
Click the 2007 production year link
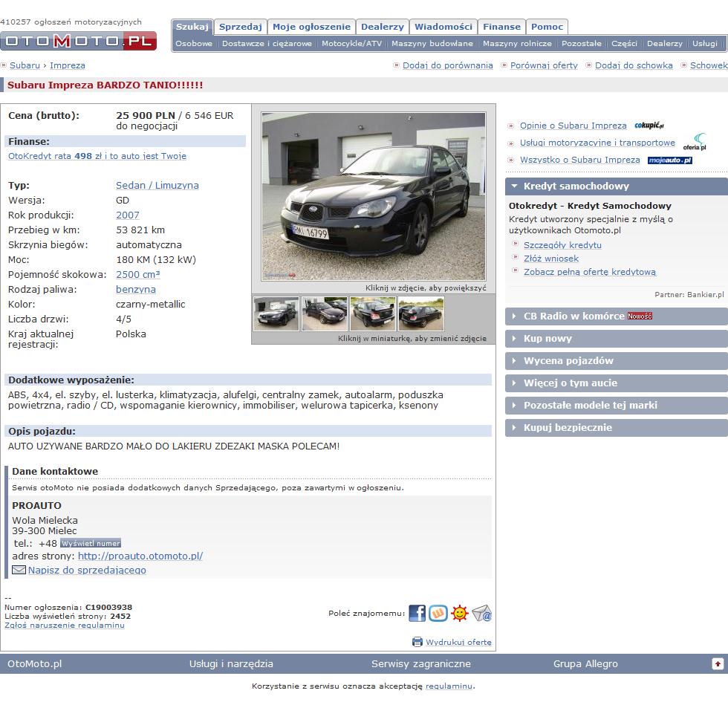(128, 215)
